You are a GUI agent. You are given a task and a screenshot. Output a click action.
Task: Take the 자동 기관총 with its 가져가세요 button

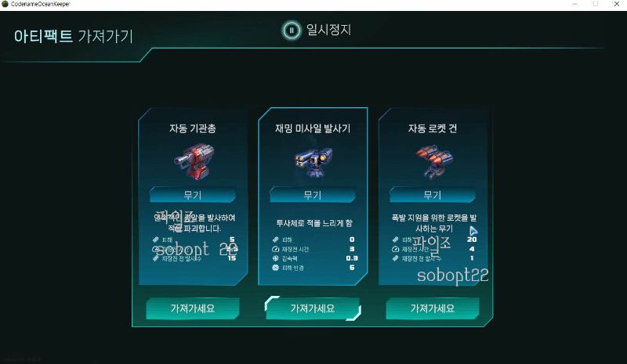(193, 308)
